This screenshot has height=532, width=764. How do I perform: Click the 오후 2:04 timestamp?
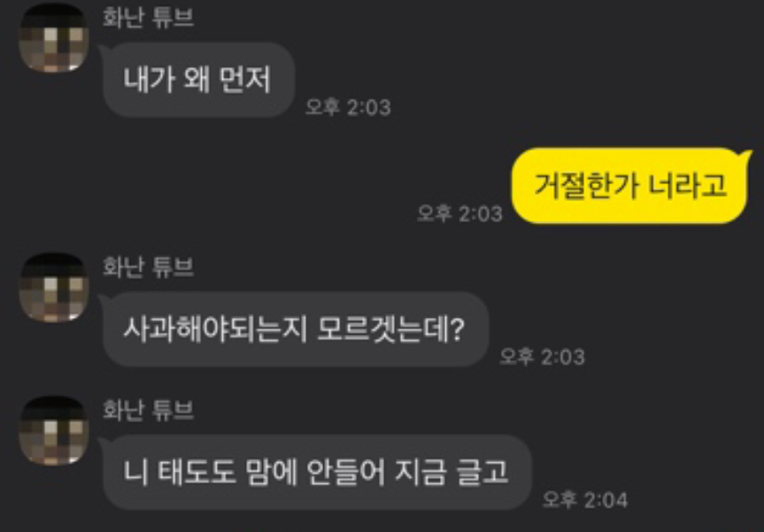pos(584,500)
